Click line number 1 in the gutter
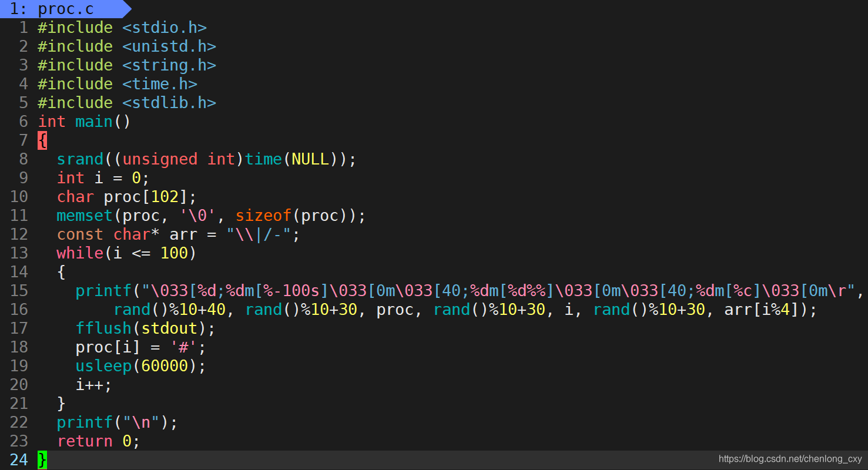This screenshot has height=470, width=868. (24, 28)
